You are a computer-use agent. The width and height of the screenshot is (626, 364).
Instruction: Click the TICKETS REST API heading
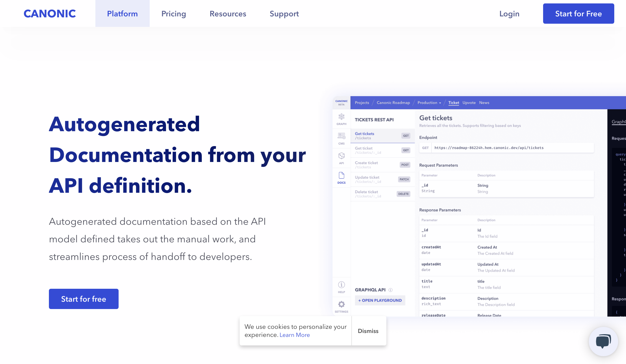(374, 120)
